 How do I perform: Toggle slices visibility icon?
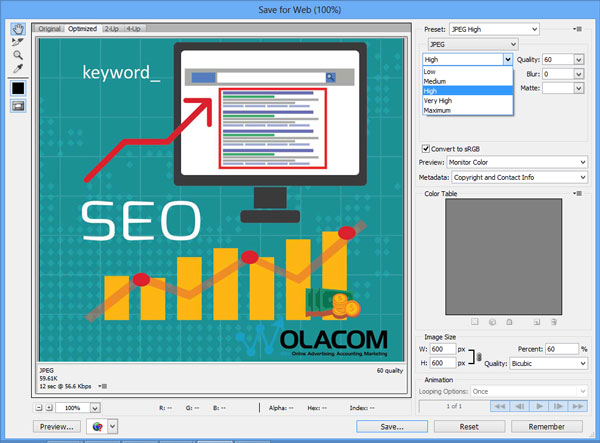tap(18, 106)
